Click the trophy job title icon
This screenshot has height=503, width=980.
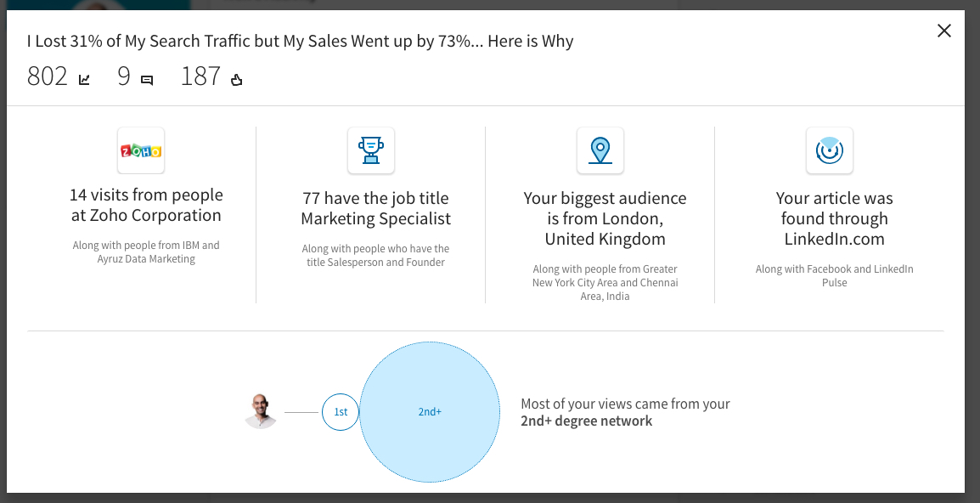point(370,151)
